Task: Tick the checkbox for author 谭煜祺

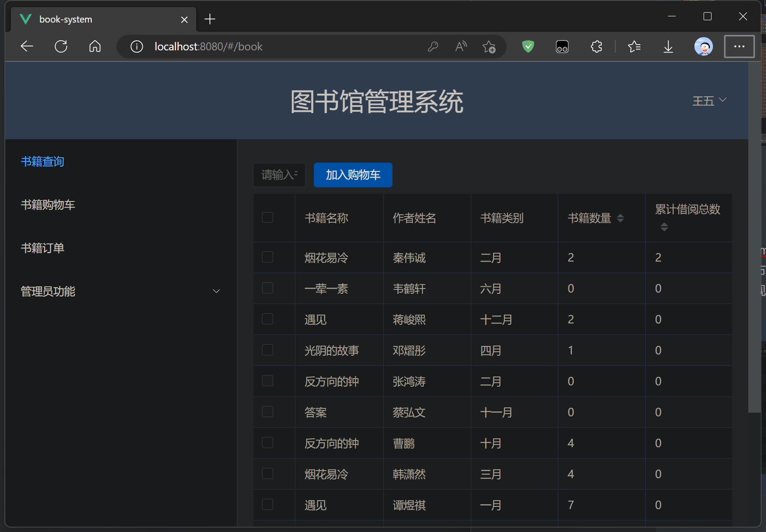Action: (x=267, y=505)
